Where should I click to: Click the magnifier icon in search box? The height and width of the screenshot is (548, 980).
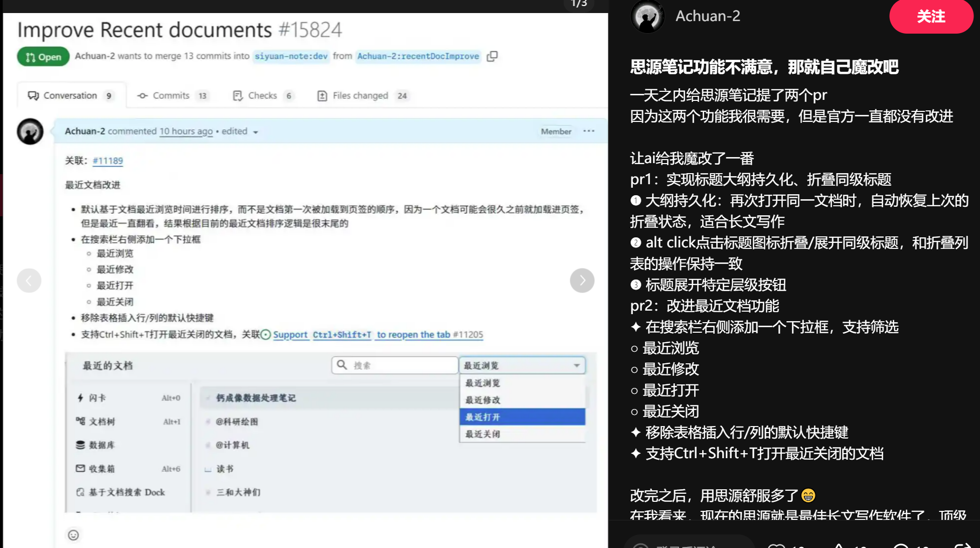coord(342,365)
